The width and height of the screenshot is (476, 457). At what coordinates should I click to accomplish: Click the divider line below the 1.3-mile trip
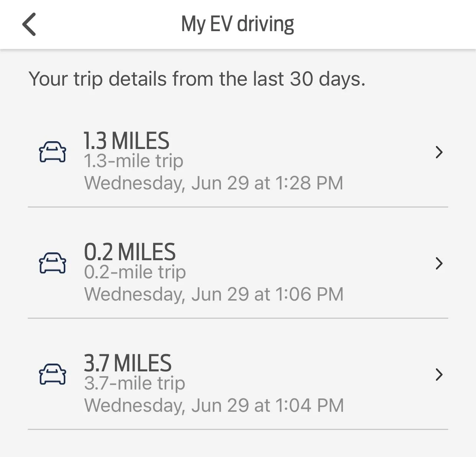coord(238,207)
